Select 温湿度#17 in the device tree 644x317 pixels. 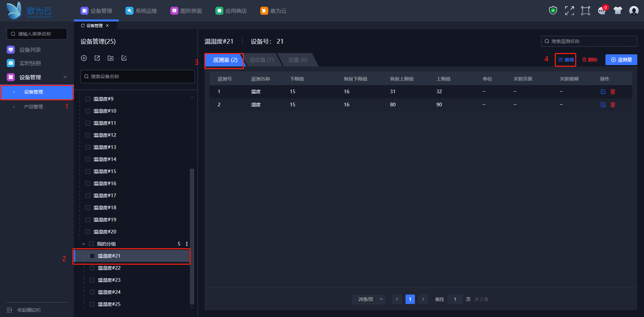coord(105,196)
